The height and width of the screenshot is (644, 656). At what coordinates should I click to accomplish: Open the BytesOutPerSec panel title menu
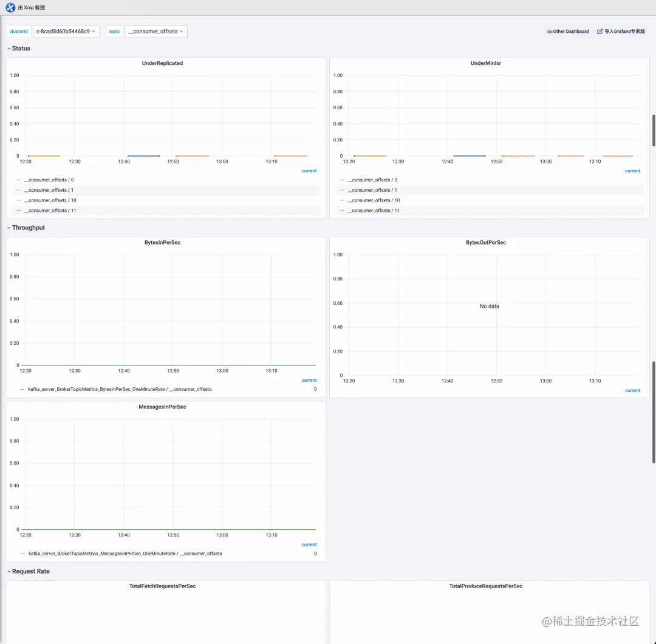click(x=486, y=243)
